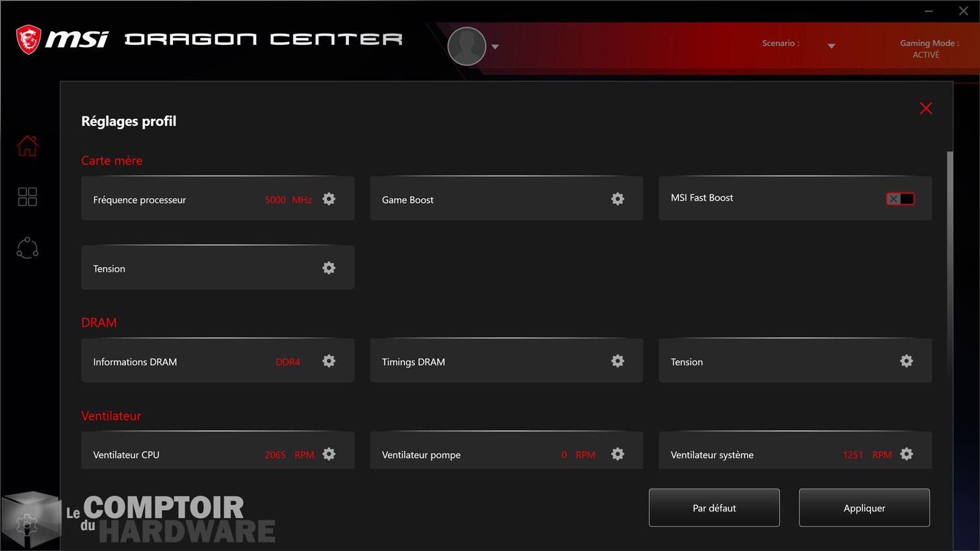This screenshot has height=551, width=980.
Task: Click the user avatar picture
Action: [467, 46]
